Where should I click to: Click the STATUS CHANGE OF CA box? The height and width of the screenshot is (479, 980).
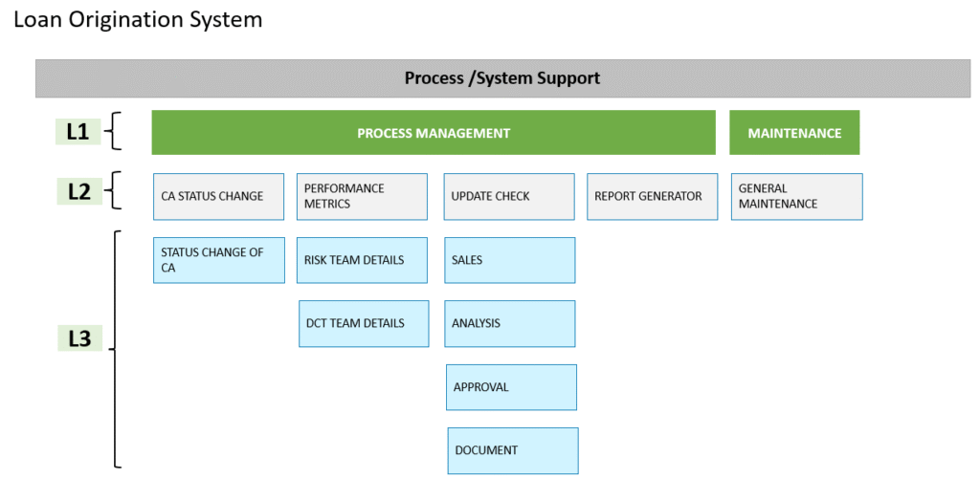tap(219, 260)
